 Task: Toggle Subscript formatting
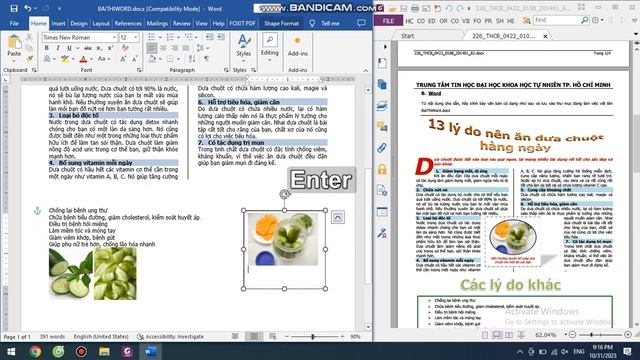(99, 48)
